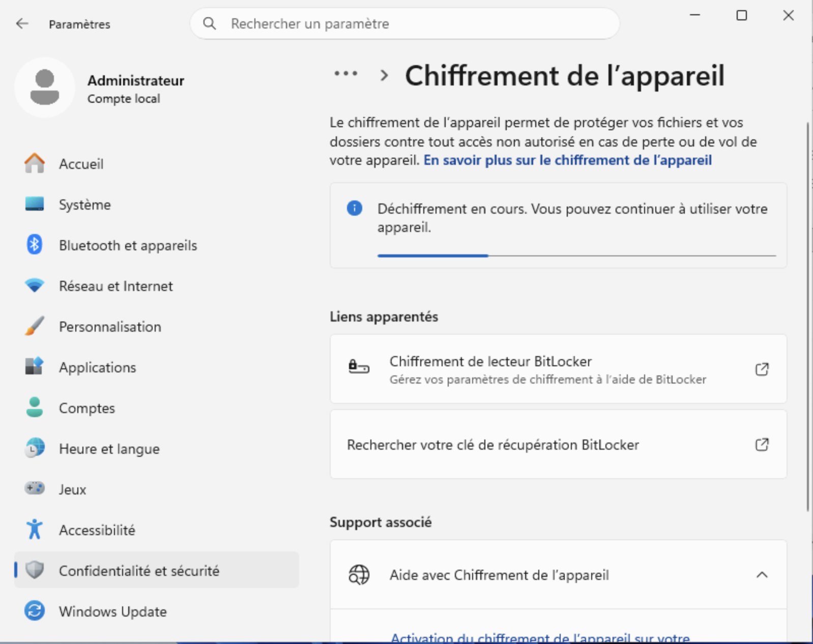Click the Bluetooth icon in the sidebar
The height and width of the screenshot is (644, 813).
pos(35,245)
